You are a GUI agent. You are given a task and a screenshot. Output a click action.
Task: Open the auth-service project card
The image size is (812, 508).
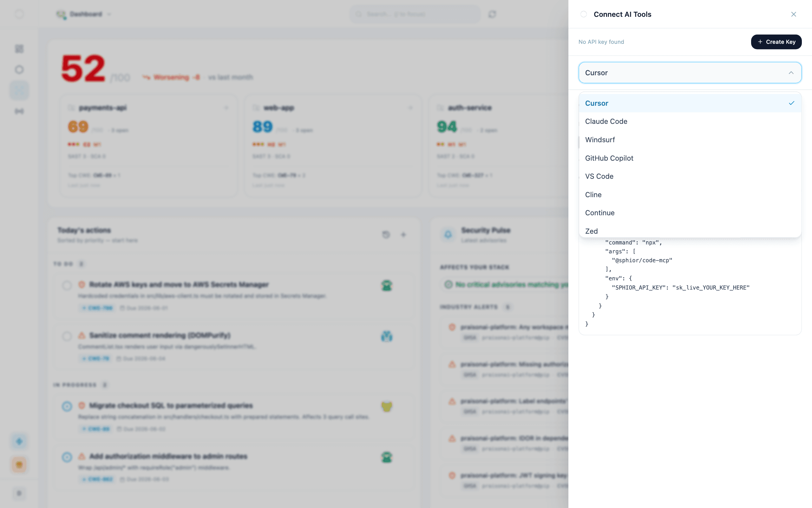click(x=499, y=146)
